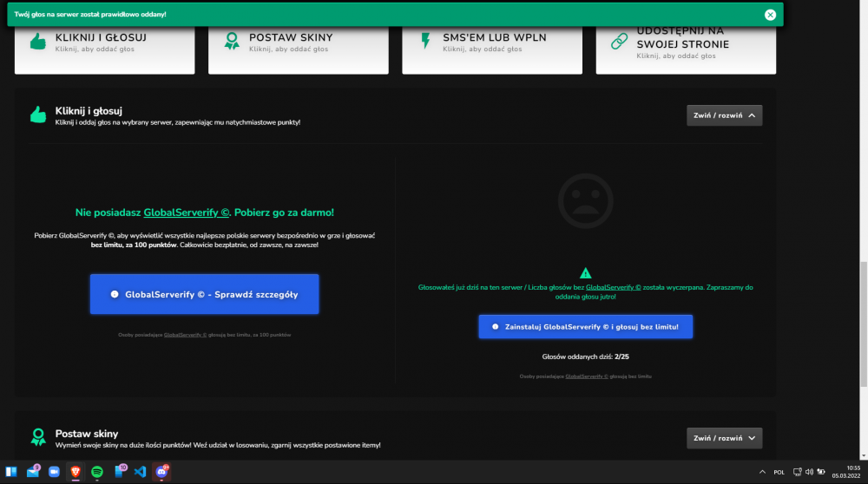868x484 pixels.
Task: Click 'Postaw skiny' section heading
Action: 86,434
